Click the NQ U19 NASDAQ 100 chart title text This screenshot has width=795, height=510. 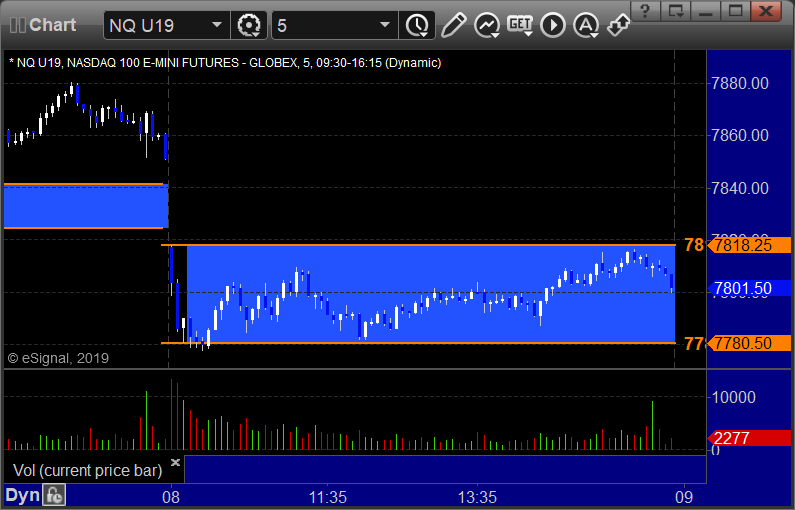(225, 63)
